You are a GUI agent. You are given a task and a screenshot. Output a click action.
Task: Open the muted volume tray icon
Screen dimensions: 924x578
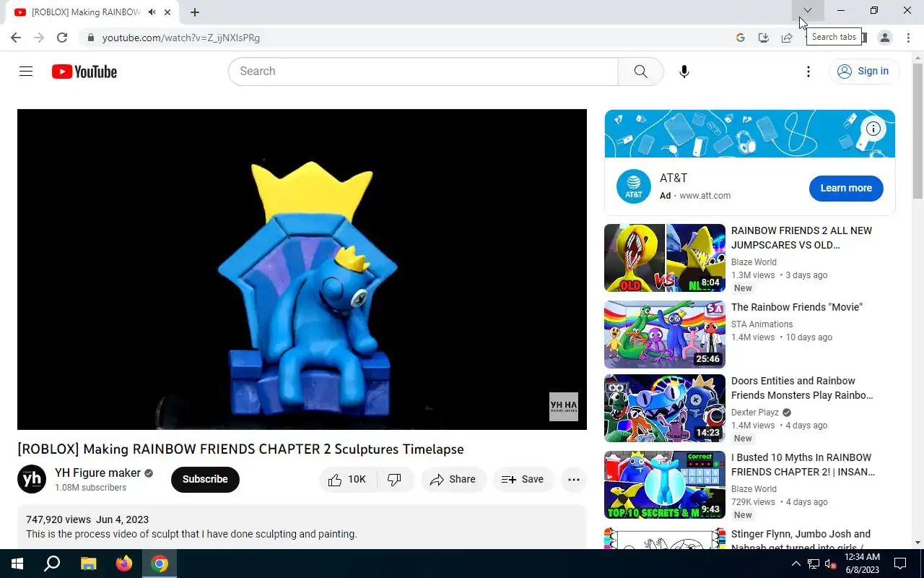click(831, 564)
